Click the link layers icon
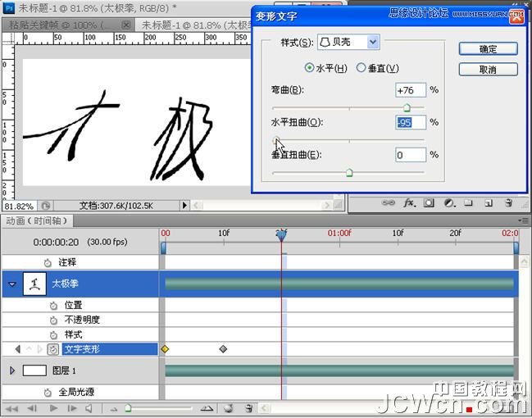This screenshot has width=532, height=418. coord(389,203)
